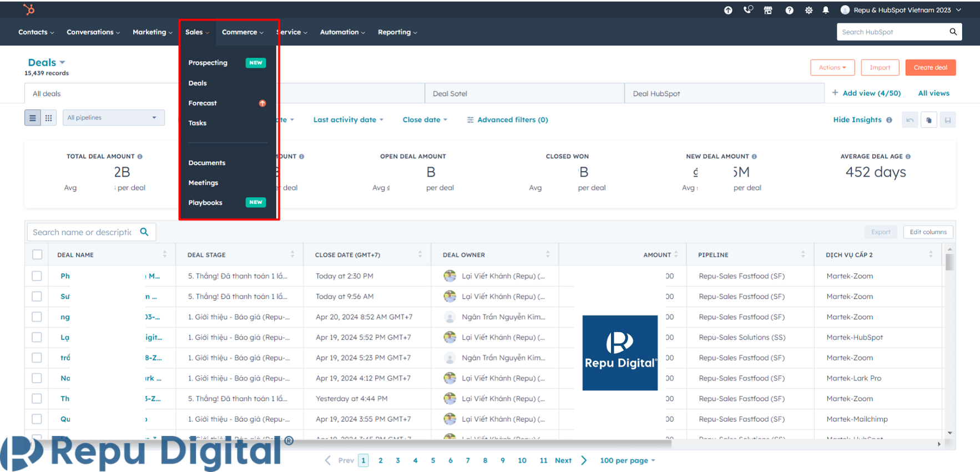This screenshot has height=472, width=980.
Task: Open the calling phone icon
Action: pos(748,9)
